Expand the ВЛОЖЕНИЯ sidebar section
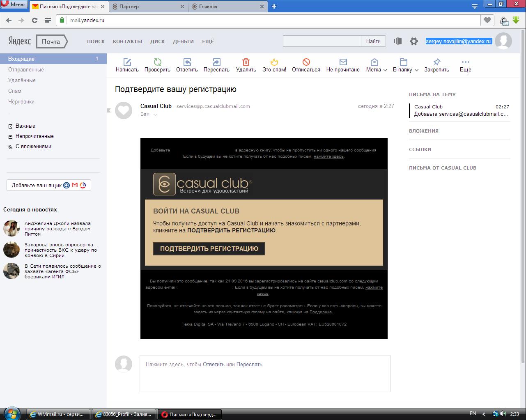The width and height of the screenshot is (526, 420). pos(424,131)
